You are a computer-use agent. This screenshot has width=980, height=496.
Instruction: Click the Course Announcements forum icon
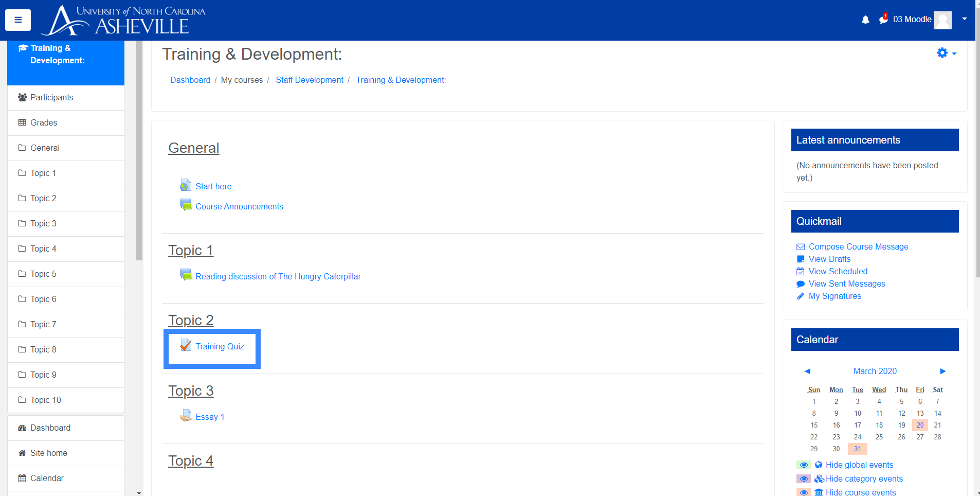point(186,205)
